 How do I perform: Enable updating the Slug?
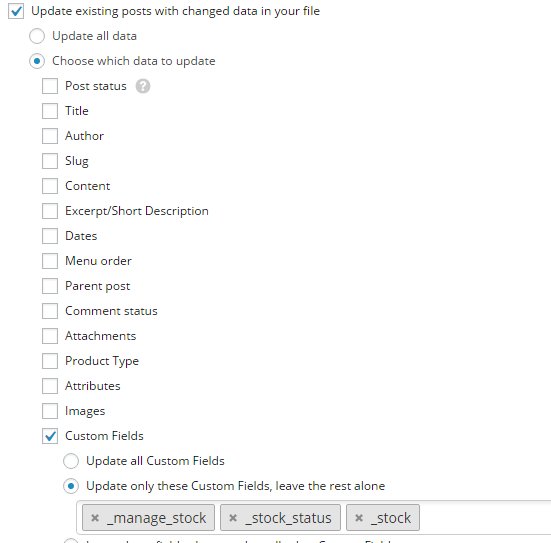50,161
